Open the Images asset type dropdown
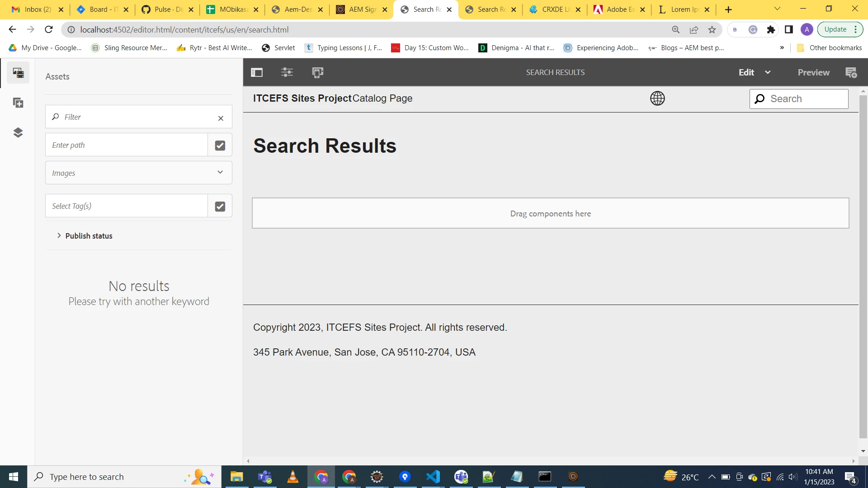Image resolution: width=868 pixels, height=488 pixels. pyautogui.click(x=139, y=173)
